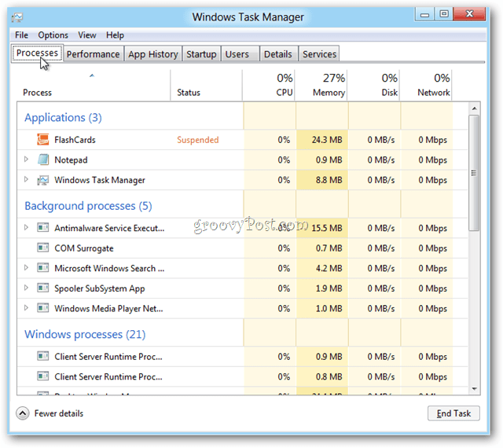Click the 15.5 MB memory value
Screen dimensions: 503x448
point(327,228)
